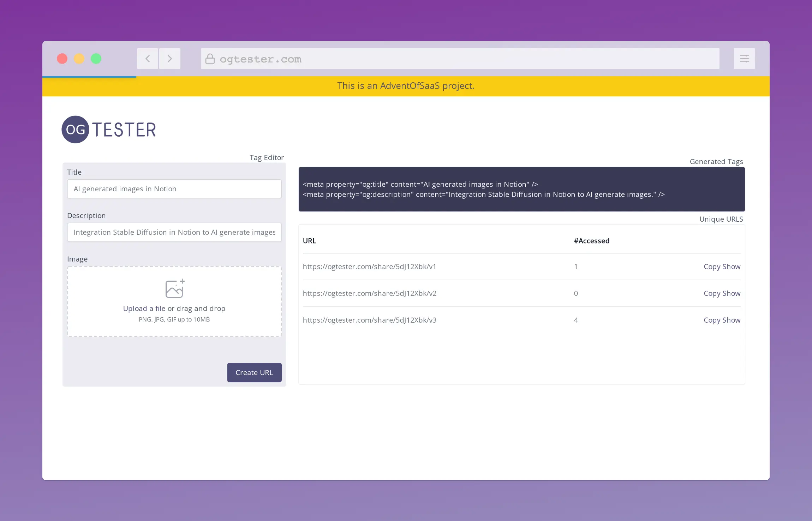Click the browser forward arrow
This screenshot has height=521, width=812.
pyautogui.click(x=170, y=59)
